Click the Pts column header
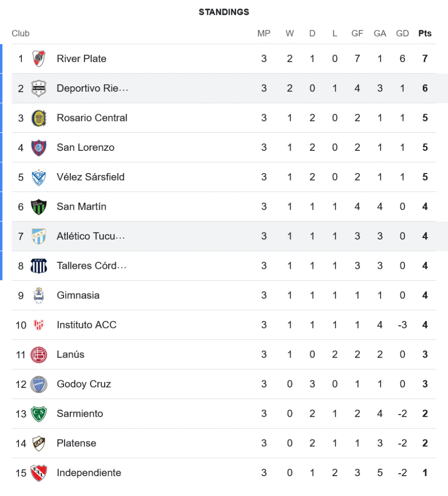 (425, 34)
